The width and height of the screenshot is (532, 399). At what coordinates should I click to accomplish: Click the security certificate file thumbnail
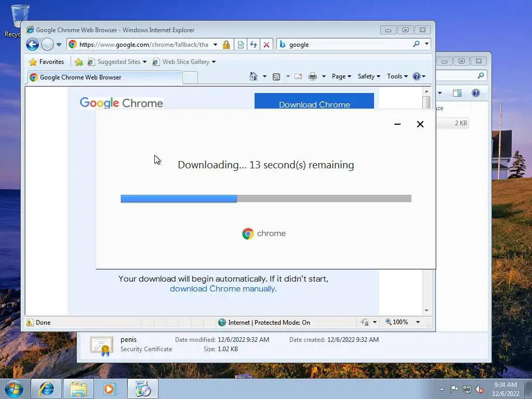[x=101, y=345]
